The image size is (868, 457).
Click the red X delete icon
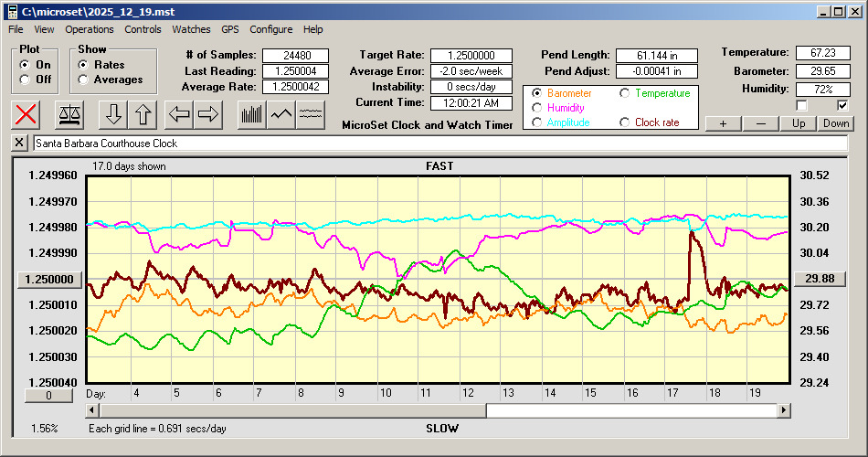27,114
